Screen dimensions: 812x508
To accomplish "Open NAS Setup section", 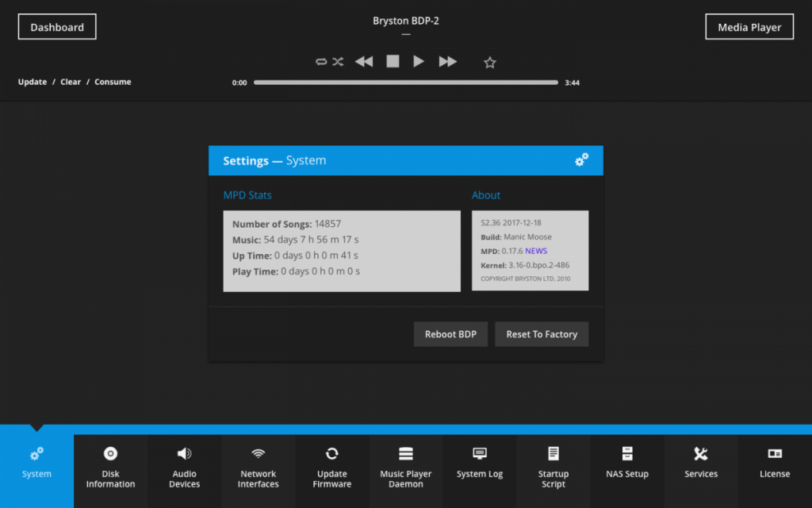I will [627, 471].
